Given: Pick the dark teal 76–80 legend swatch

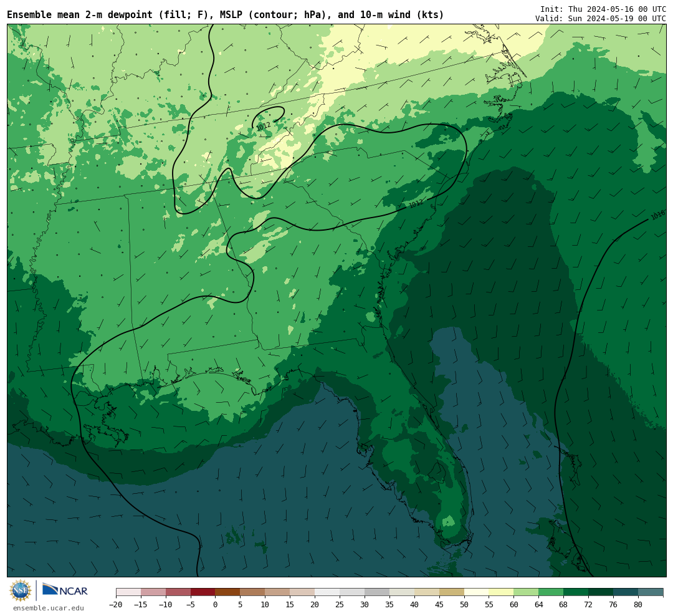Looking at the screenshot, I should tap(626, 592).
